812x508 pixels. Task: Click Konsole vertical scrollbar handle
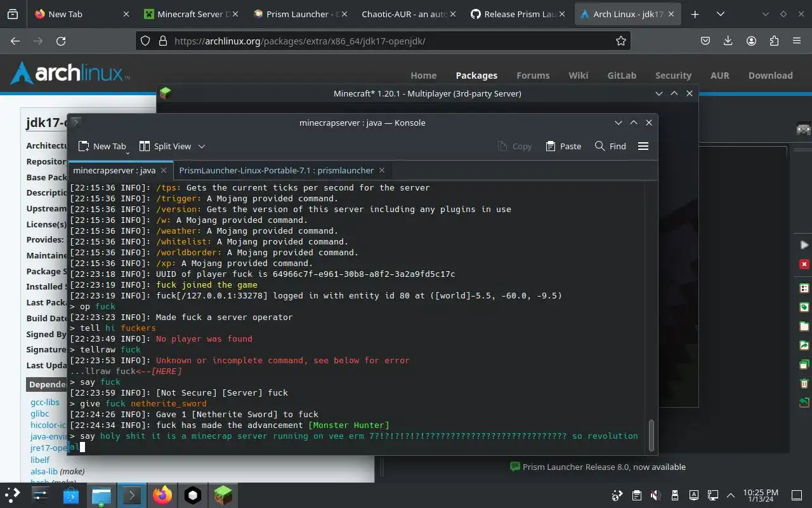coord(651,435)
